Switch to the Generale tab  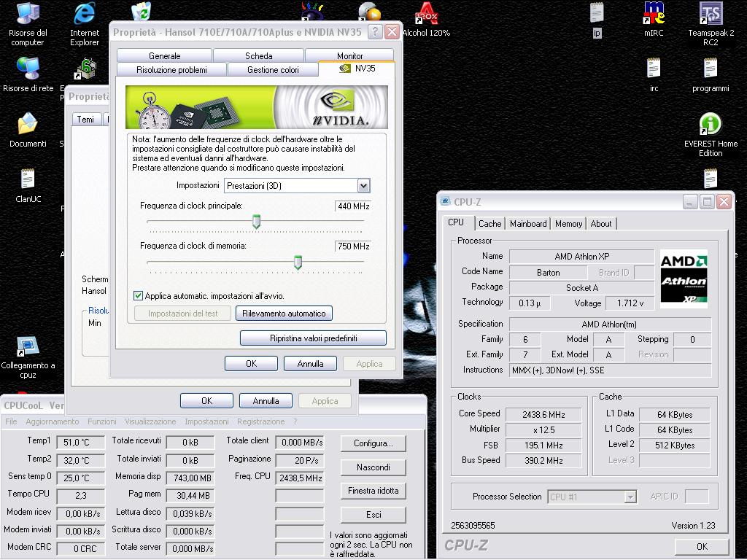click(x=164, y=55)
